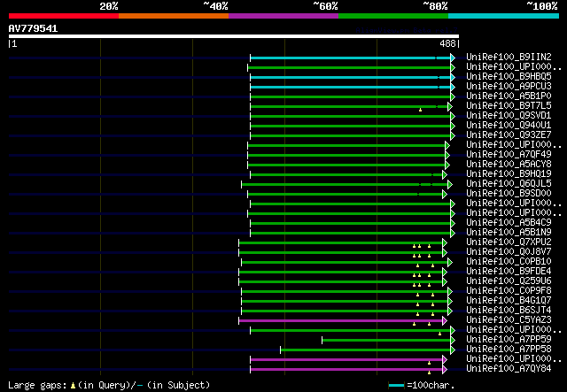567x392 pixels.
Task: Click the UniRef100_Q259U6 label
Action: (x=509, y=281)
